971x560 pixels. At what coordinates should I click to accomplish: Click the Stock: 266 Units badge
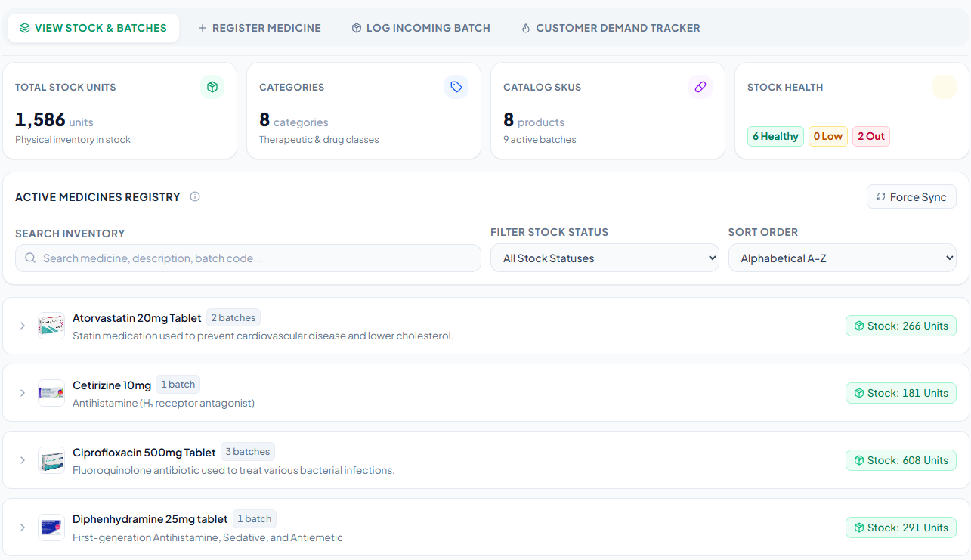[x=901, y=326]
